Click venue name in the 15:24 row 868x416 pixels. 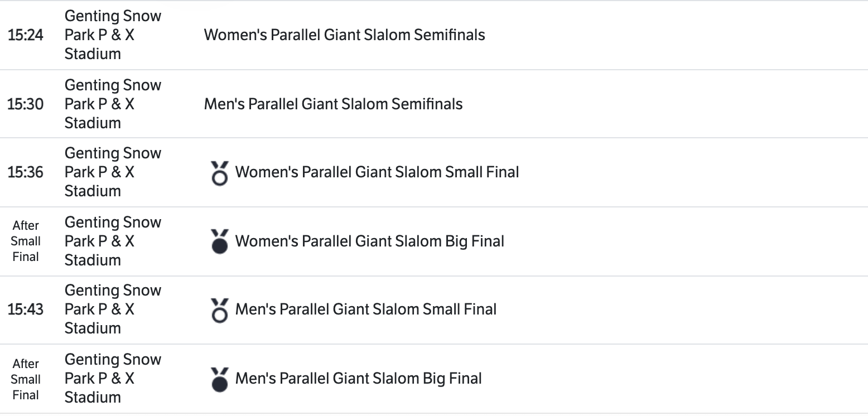112,35
